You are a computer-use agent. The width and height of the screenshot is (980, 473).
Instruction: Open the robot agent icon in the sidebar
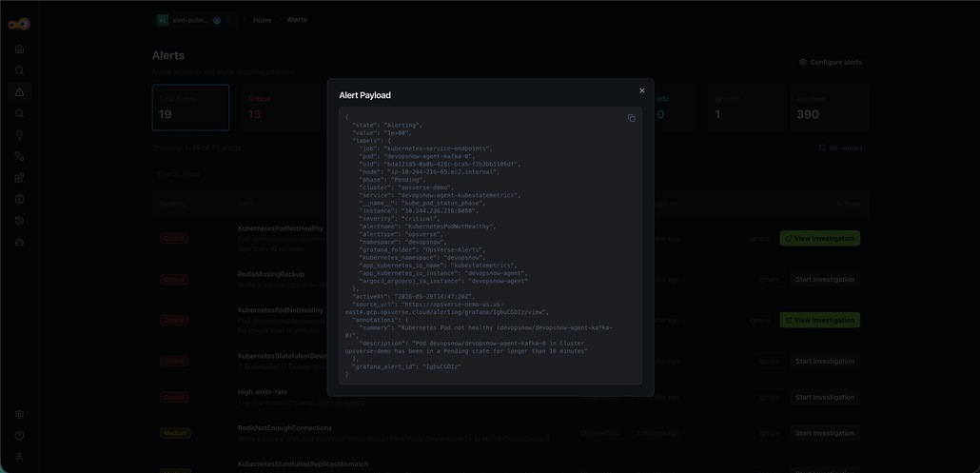click(19, 242)
